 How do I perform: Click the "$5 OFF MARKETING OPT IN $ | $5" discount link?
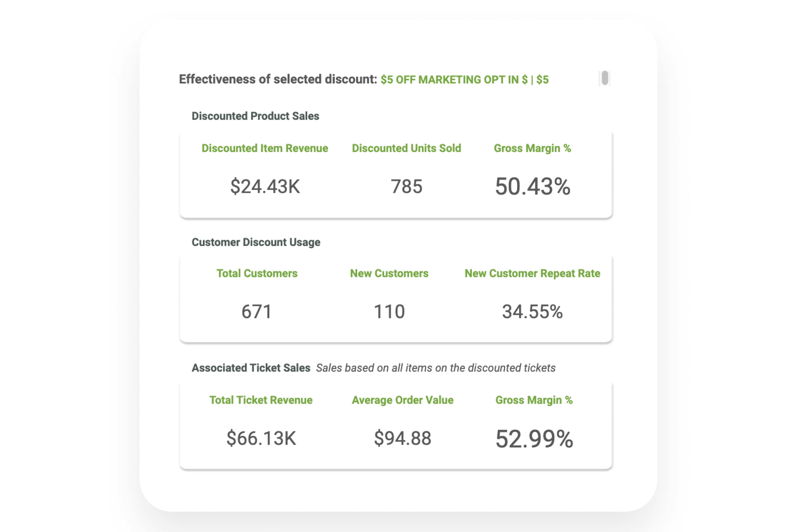(x=465, y=80)
